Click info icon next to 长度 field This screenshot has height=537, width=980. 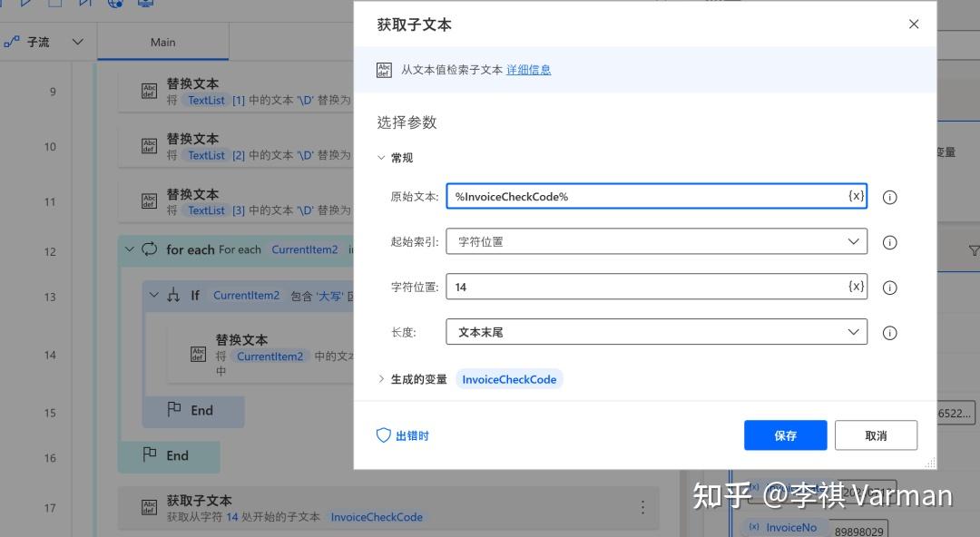[x=889, y=332]
